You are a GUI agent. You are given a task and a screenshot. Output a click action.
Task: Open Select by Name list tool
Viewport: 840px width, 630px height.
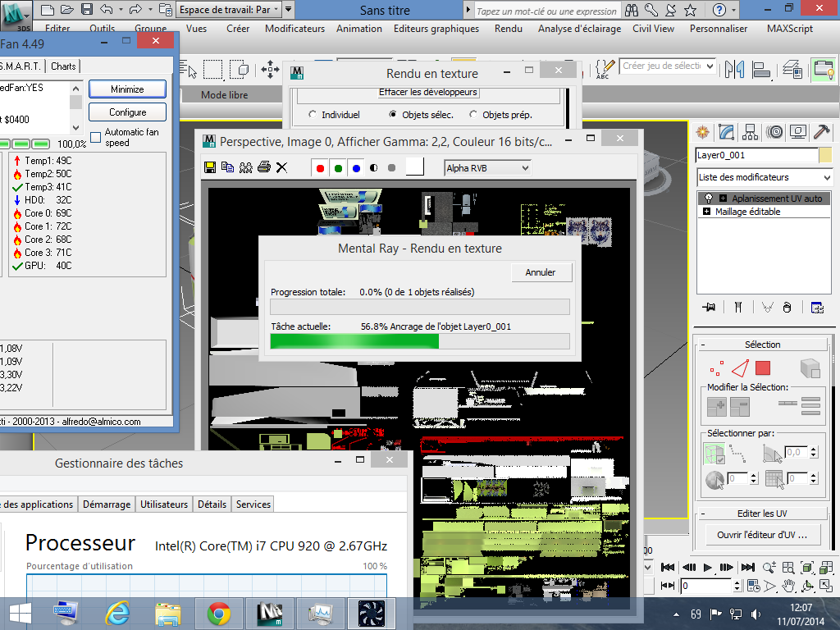[x=188, y=69]
